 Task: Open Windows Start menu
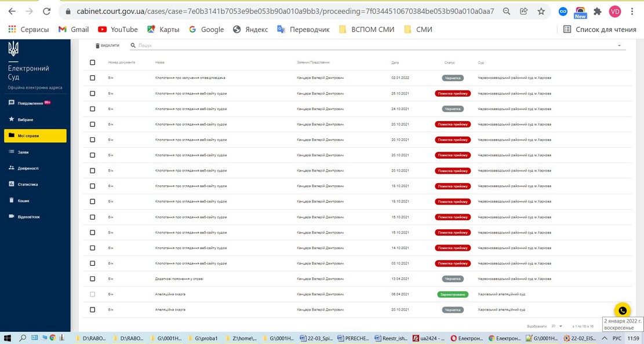click(x=8, y=338)
